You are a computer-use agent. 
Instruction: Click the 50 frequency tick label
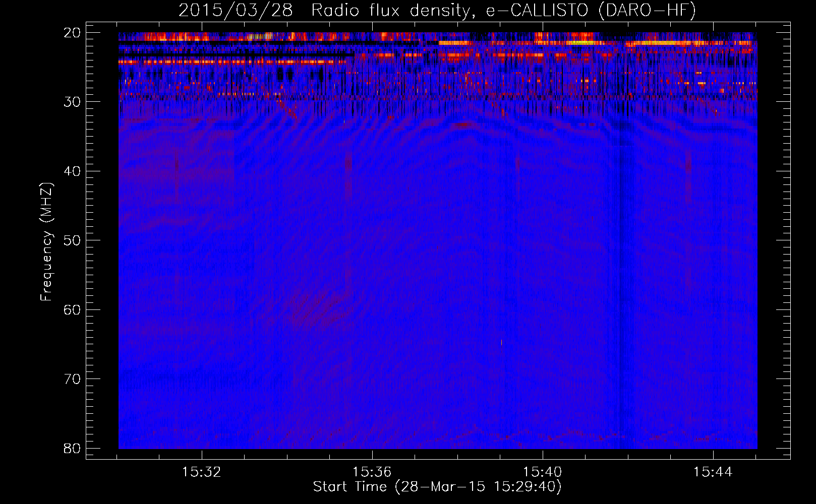coord(73,240)
